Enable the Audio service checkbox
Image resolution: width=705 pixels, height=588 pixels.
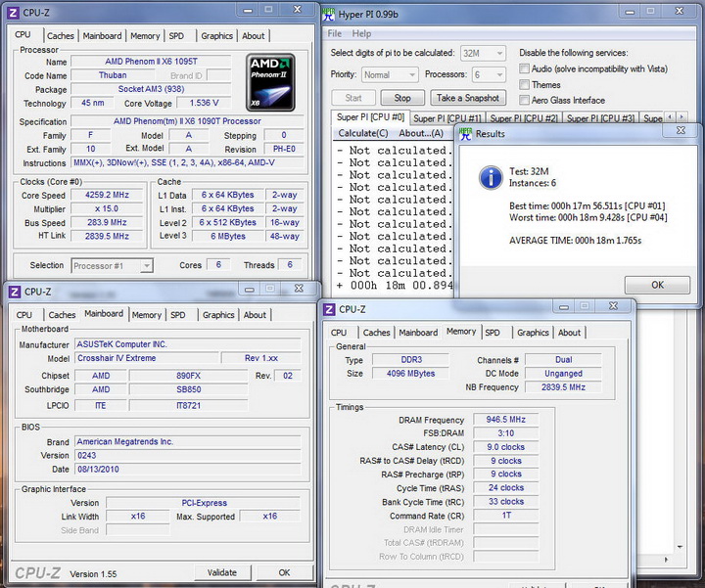pyautogui.click(x=524, y=68)
